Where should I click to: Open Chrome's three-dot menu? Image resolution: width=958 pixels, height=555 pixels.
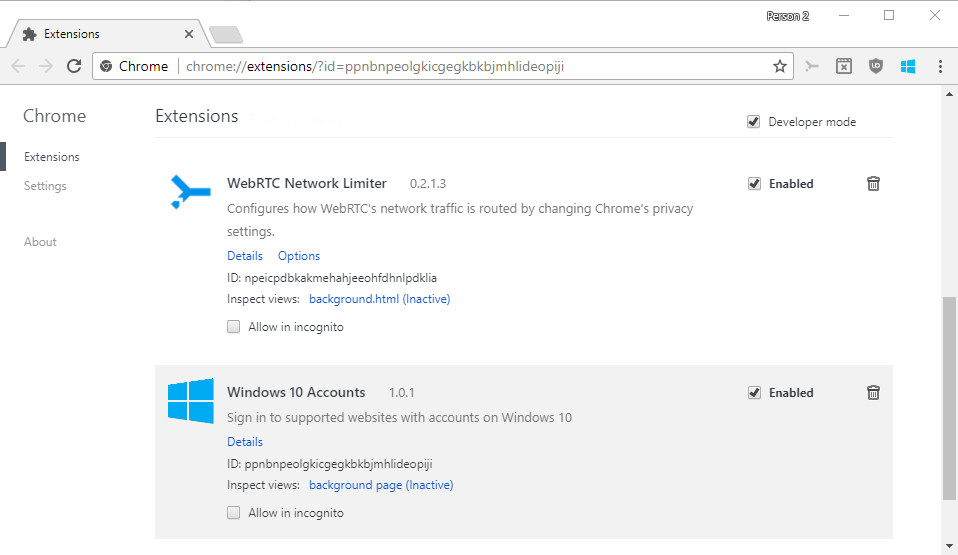coord(940,66)
